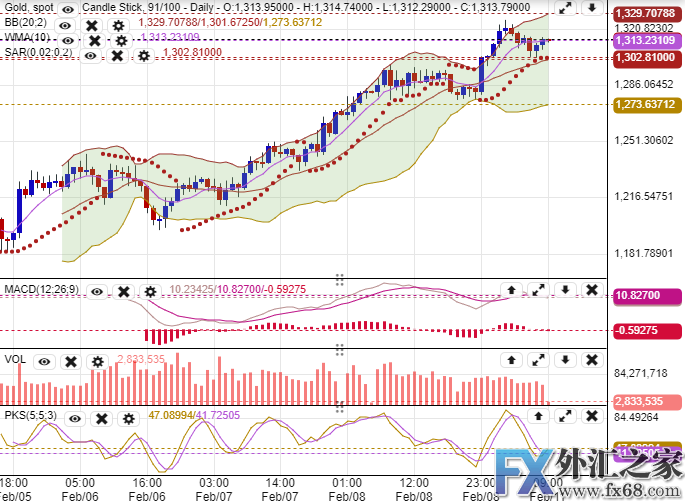Open VOL indicator settings gear
This screenshot has height=502, width=685.
97,361
